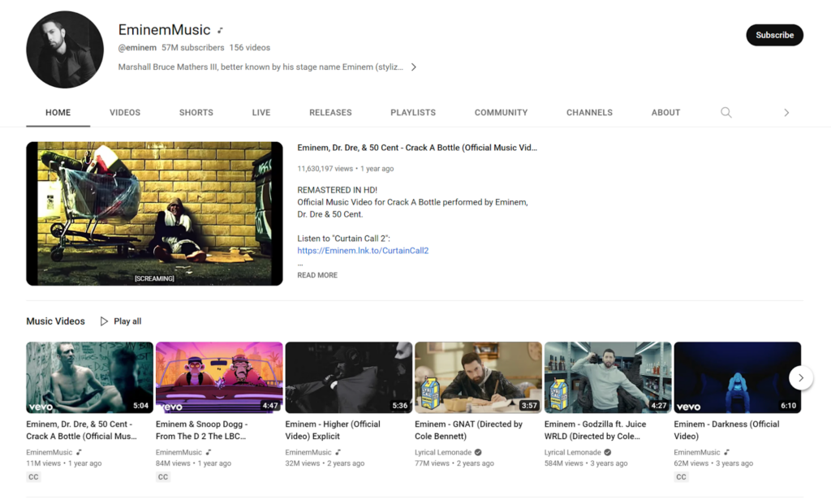The image size is (831, 504).
Task: Open the From The D 2 The LBC thumbnail
Action: tap(219, 377)
